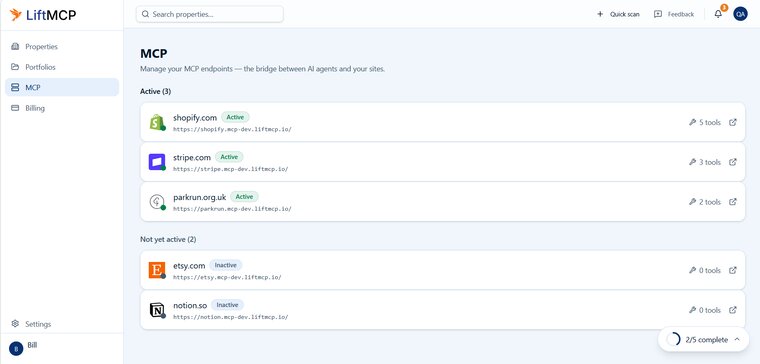Click the "3 tools" label

click(x=710, y=162)
